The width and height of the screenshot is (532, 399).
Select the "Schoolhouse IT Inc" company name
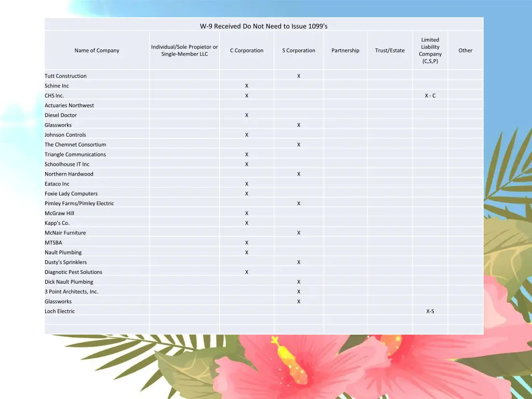(x=67, y=164)
